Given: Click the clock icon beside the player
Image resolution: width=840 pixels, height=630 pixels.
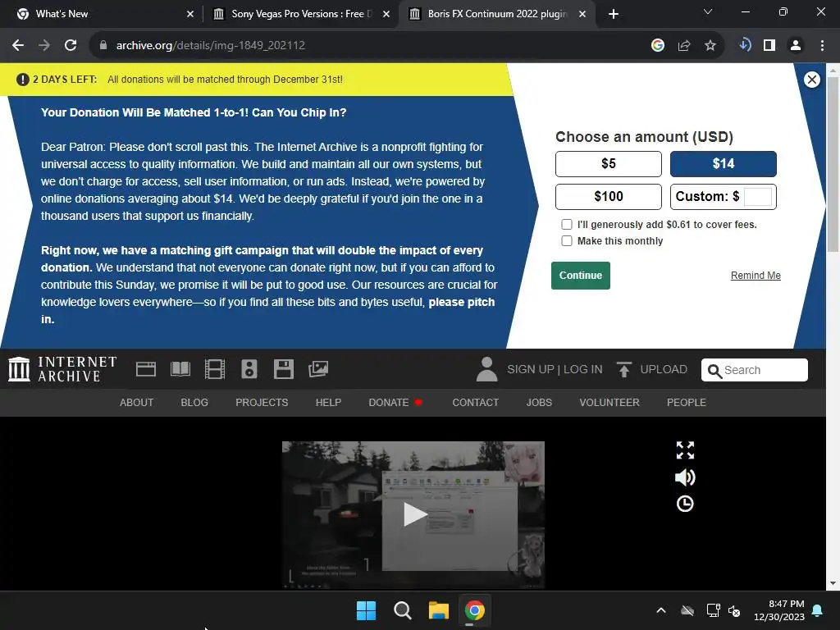Looking at the screenshot, I should [x=685, y=504].
